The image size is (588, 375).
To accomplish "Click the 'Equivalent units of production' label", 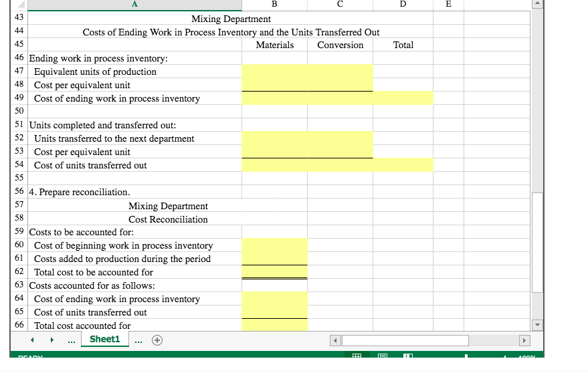I will (95, 72).
